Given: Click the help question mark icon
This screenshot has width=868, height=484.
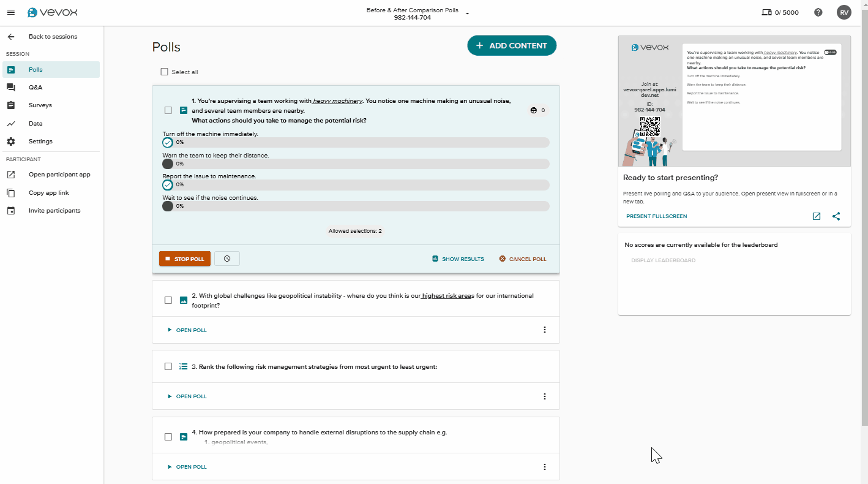Looking at the screenshot, I should tap(818, 12).
